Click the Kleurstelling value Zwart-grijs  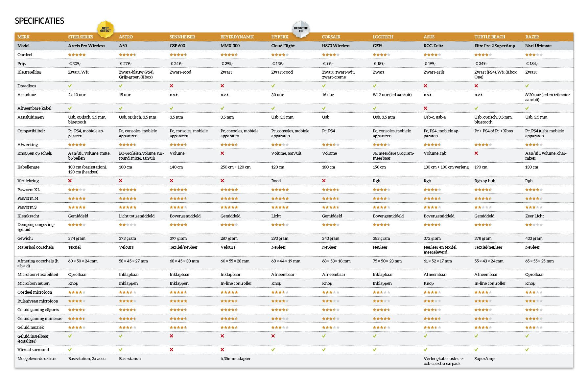click(434, 72)
